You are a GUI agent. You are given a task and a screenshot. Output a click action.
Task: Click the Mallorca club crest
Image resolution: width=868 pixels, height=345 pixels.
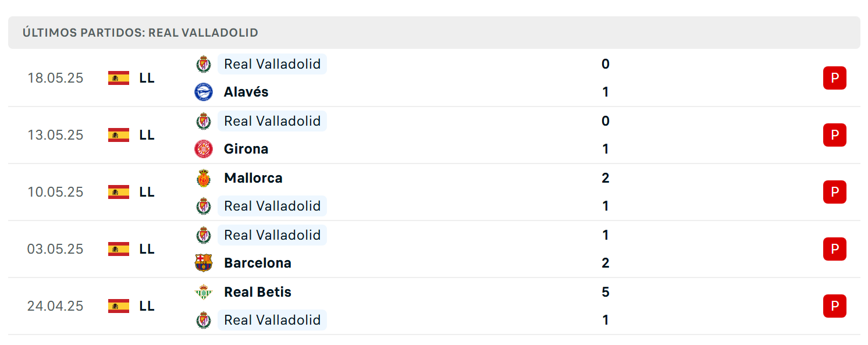204,178
